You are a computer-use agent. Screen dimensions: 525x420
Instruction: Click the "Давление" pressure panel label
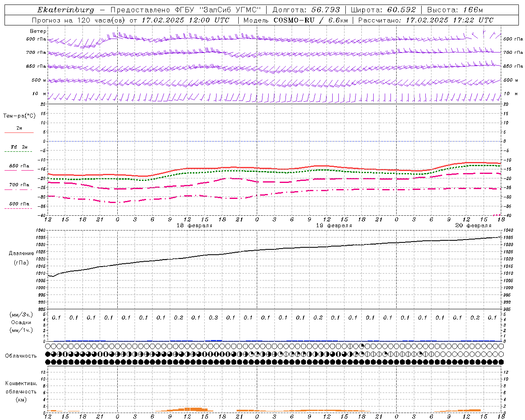21,253
